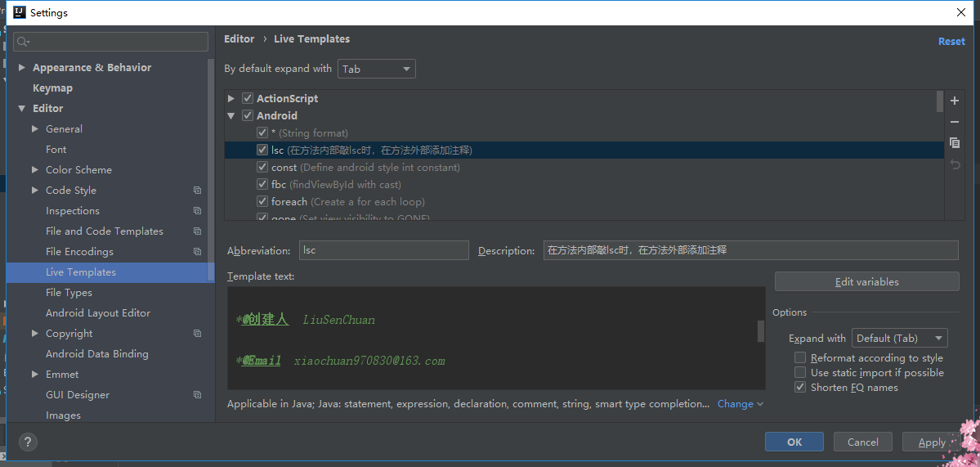Add a new live template with plus icon

(955, 101)
